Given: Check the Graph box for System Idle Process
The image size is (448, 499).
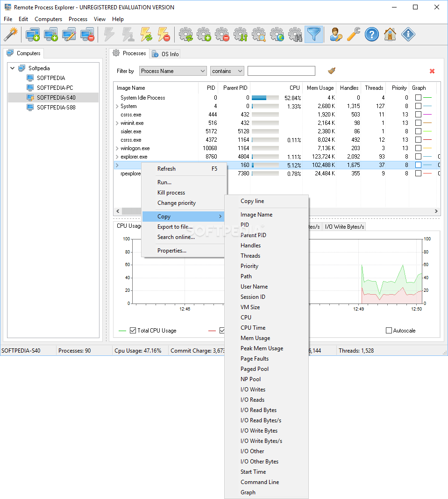Looking at the screenshot, I should 418,97.
